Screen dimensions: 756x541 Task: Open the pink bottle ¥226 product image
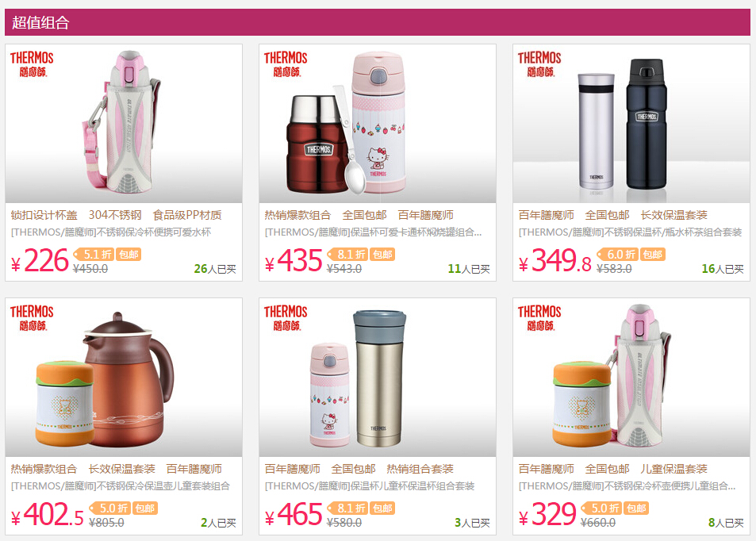[124, 124]
